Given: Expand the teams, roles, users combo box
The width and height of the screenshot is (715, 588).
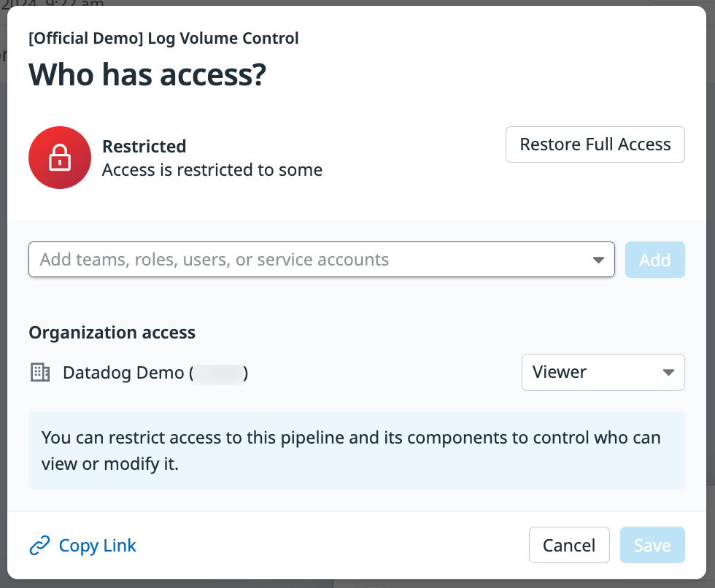Looking at the screenshot, I should point(321,260).
